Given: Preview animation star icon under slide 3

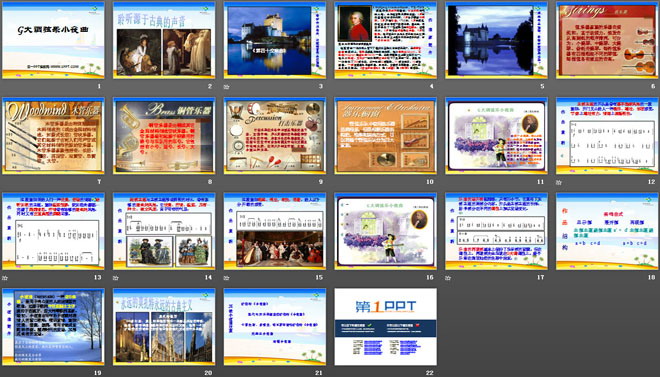Looking at the screenshot, I should click(x=226, y=87).
